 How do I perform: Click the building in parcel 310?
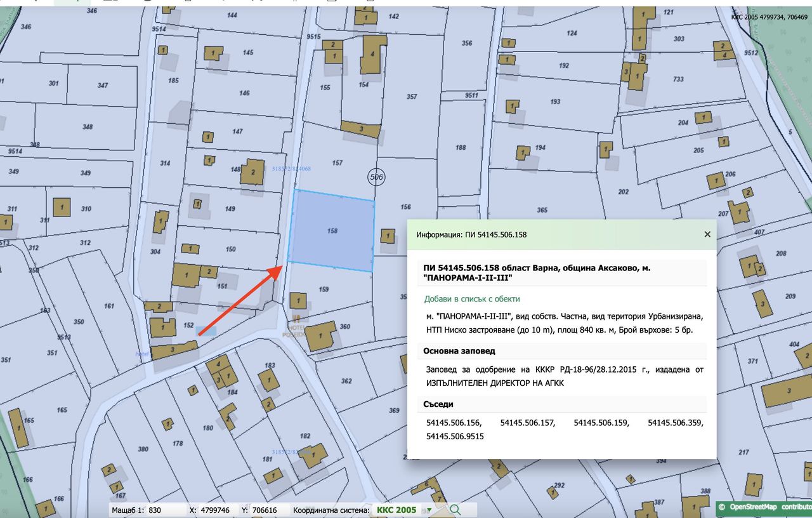[x=62, y=208]
